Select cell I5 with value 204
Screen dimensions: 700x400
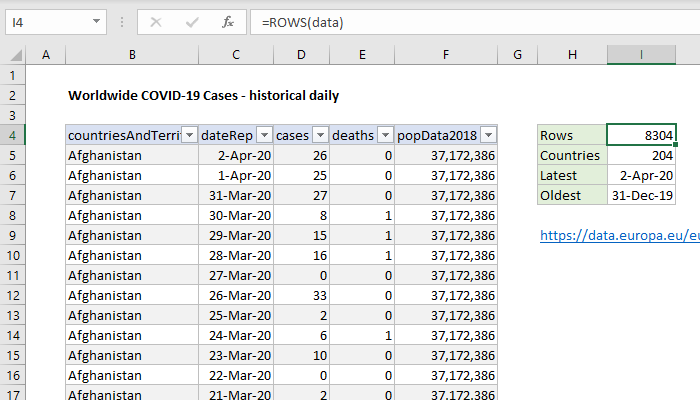(641, 155)
